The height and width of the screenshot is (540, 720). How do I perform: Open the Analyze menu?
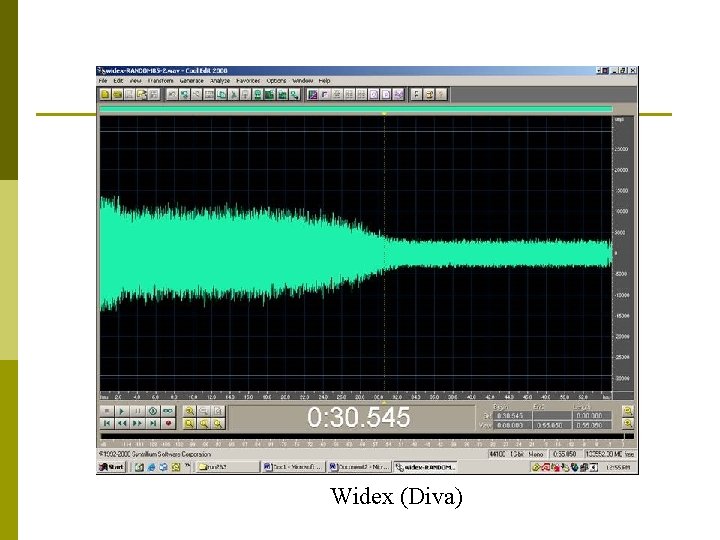[x=220, y=80]
